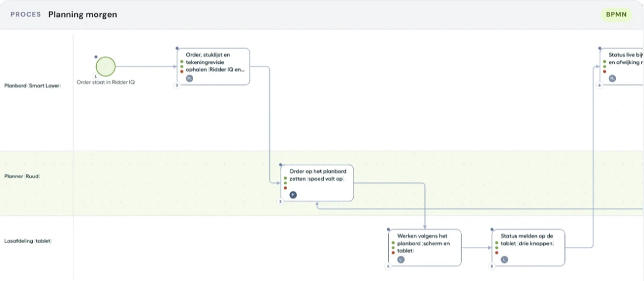
Task: Click the PL role badge in the 'tekeningrevisie ophalen' card
Action: click(x=189, y=78)
